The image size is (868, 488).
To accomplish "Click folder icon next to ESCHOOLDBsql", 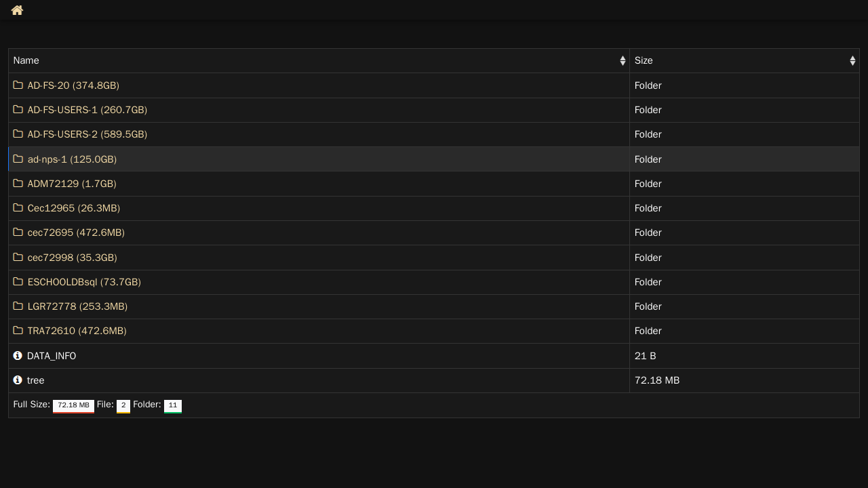I will pos(18,281).
